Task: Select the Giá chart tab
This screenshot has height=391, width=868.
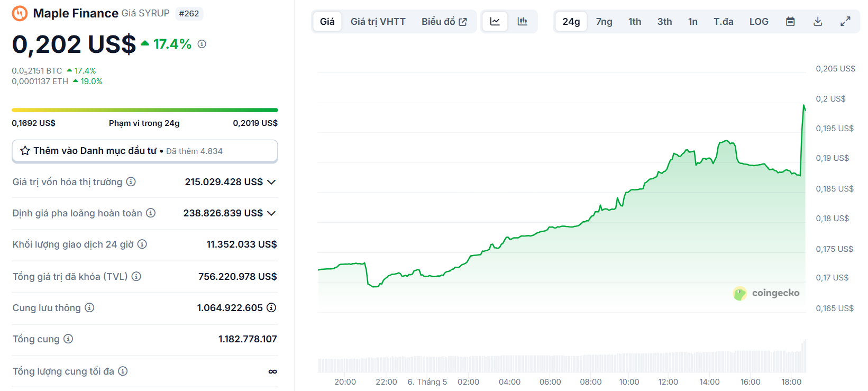Action: click(x=327, y=22)
